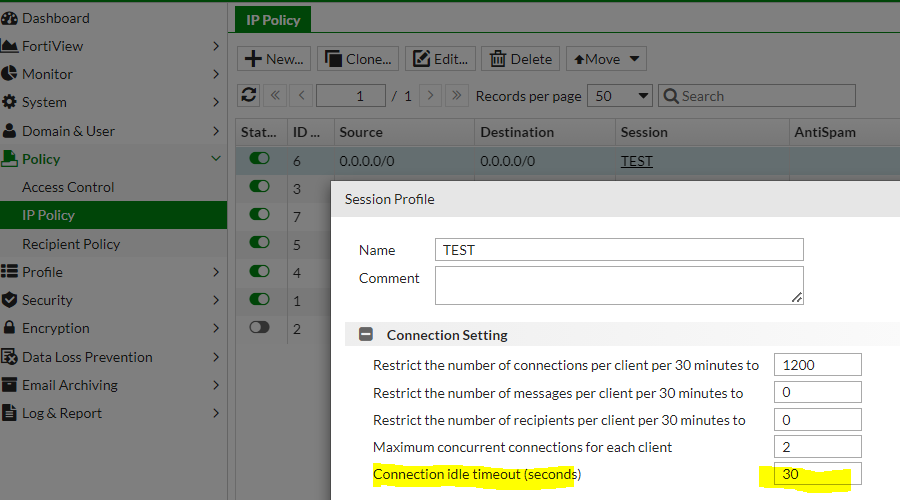
Task: Open the Records per page dropdown
Action: [620, 96]
